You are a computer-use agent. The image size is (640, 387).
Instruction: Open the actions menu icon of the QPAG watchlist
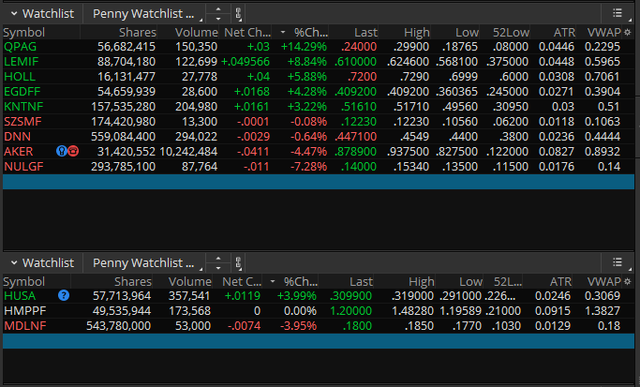(618, 13)
